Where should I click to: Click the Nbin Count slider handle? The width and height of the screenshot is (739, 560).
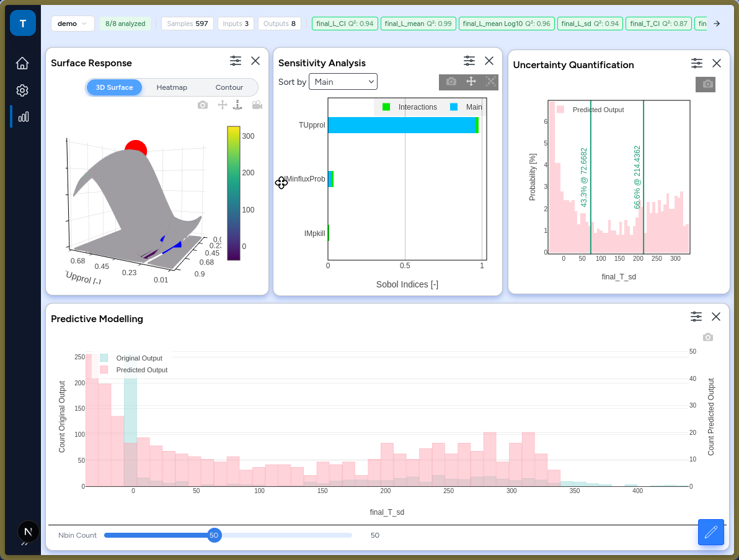[x=215, y=535]
